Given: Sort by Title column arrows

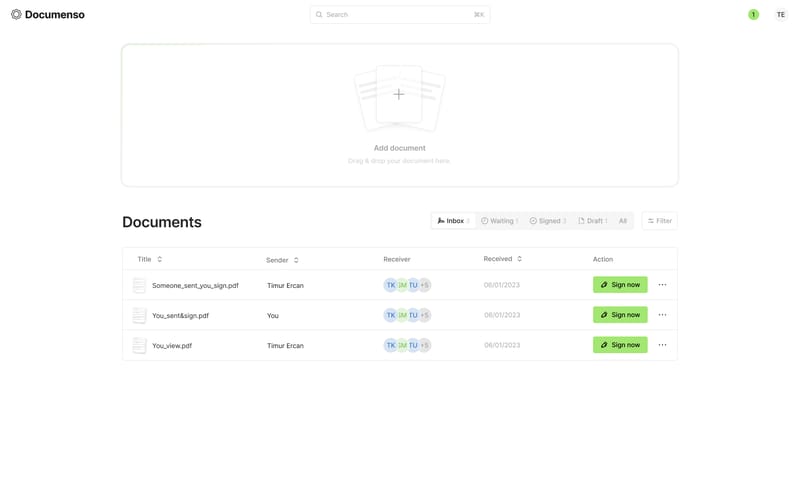Looking at the screenshot, I should point(160,259).
